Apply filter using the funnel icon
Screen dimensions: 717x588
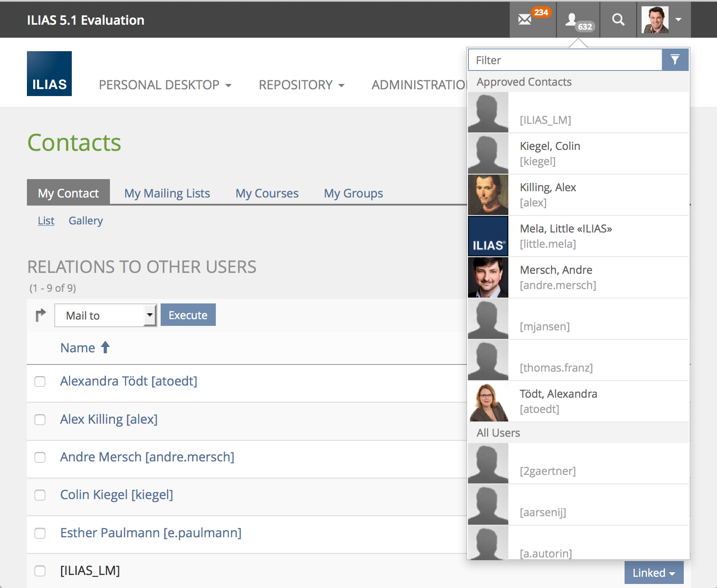tap(675, 60)
